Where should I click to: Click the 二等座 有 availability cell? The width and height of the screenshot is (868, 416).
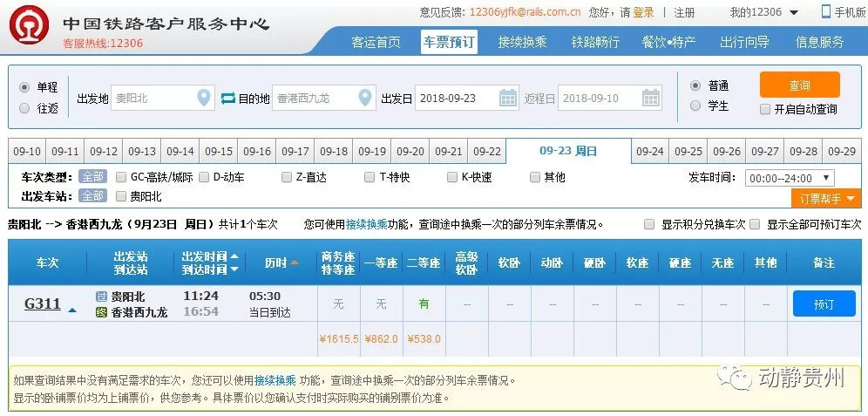tap(424, 303)
